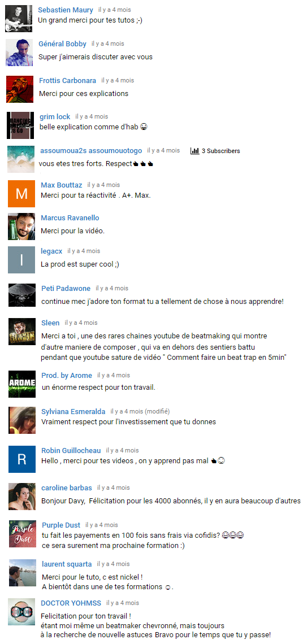This screenshot has height=644, width=303.
Task: Click Marcus Ravanello's username
Action: pyautogui.click(x=70, y=217)
